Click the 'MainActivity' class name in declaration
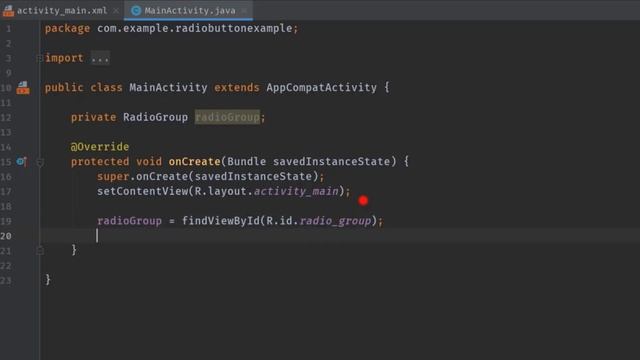Viewport: 640px width, 360px height. [x=168, y=87]
